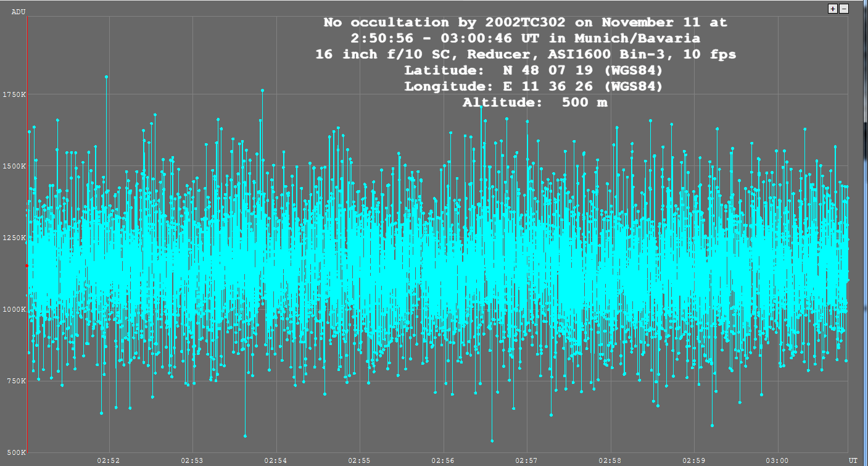Click the 02:56 time axis label
This screenshot has width=868, height=466.
[x=443, y=460]
